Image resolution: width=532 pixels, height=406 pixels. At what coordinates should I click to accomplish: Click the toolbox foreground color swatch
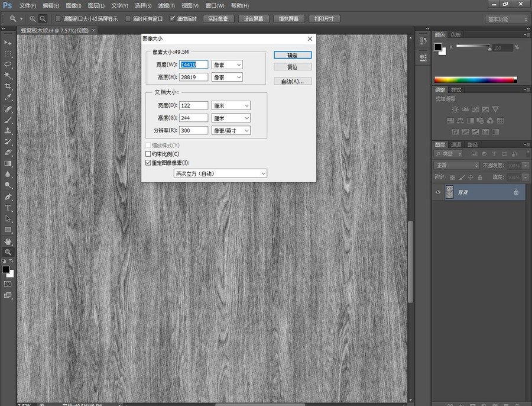click(6, 270)
